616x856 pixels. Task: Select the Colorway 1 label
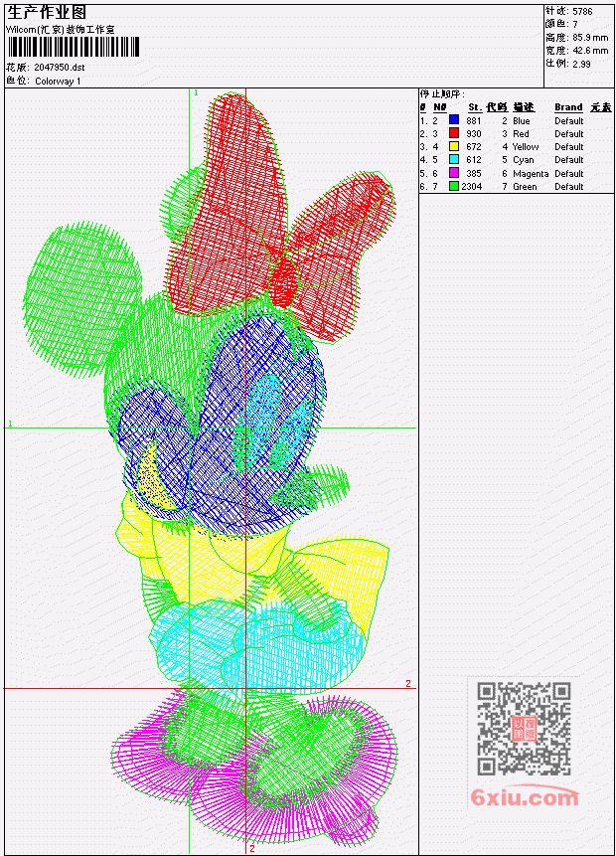point(58,82)
